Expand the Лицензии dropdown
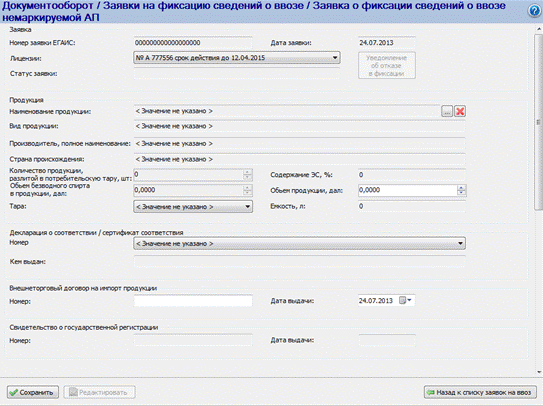This screenshot has width=543, height=406. [335, 58]
